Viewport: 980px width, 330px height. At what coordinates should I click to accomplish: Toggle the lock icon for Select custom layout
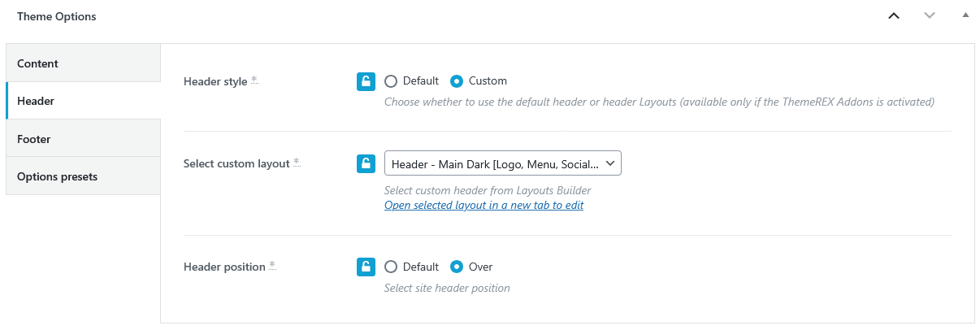point(366,163)
